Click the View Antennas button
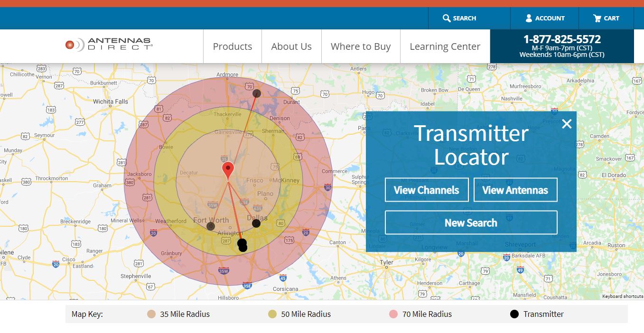 [x=515, y=190]
